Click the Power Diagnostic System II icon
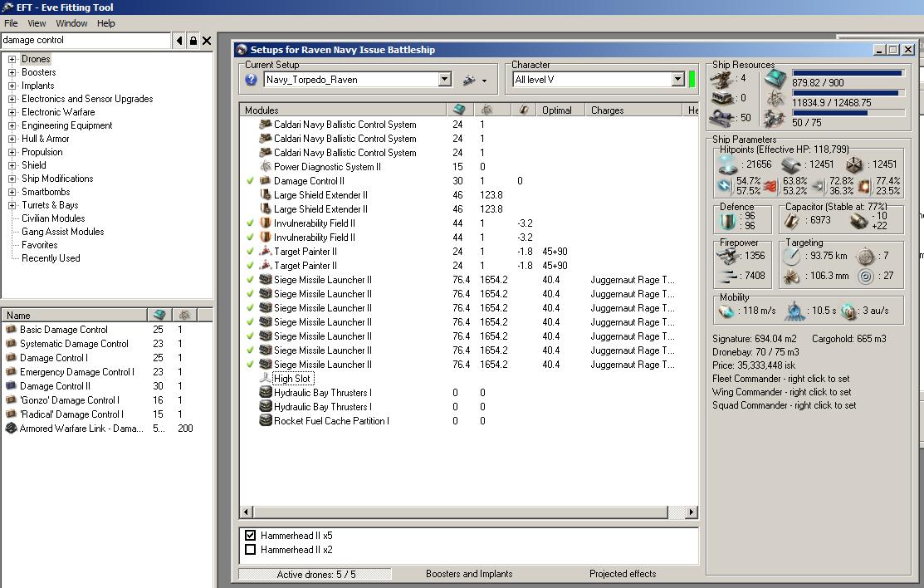This screenshot has height=588, width=924. pos(265,166)
